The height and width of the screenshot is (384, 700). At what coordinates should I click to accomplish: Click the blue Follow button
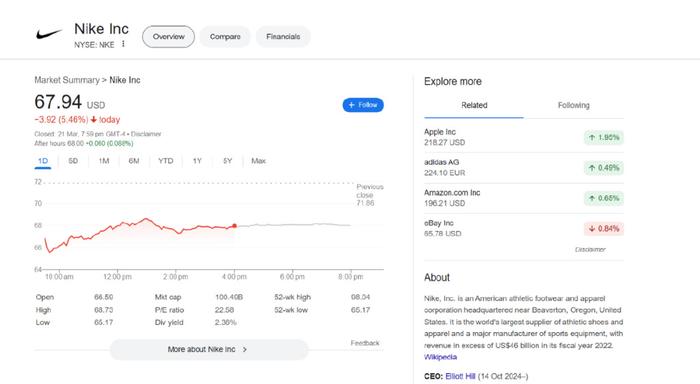click(x=363, y=105)
